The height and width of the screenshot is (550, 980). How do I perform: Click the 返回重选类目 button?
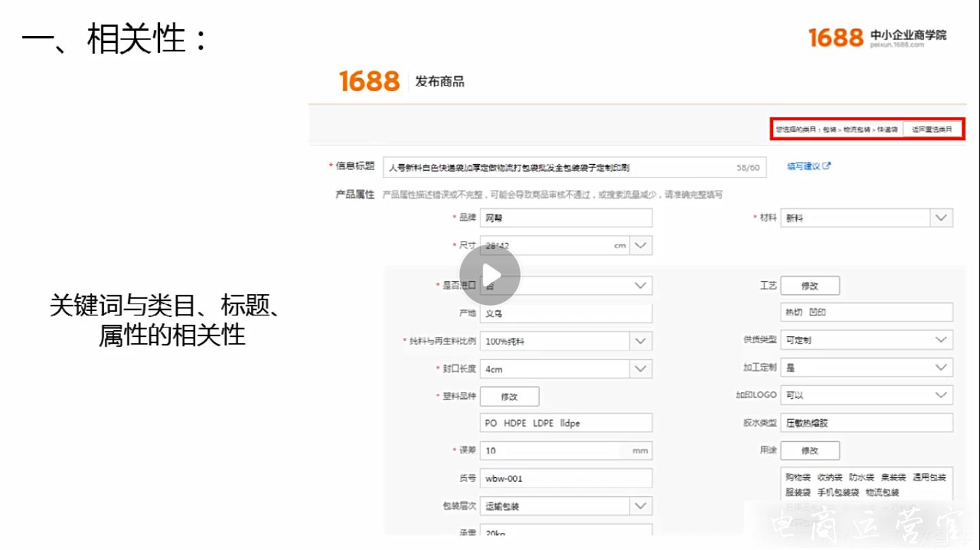(932, 129)
